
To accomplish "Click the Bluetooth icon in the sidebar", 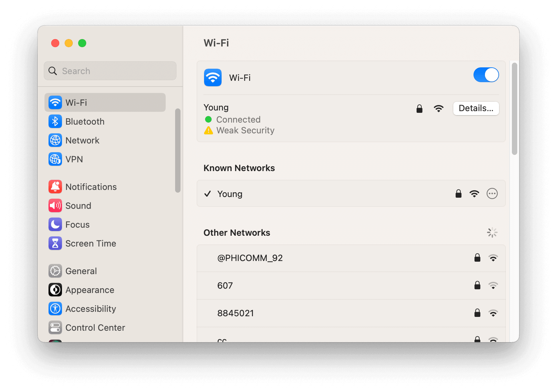I will pos(55,121).
